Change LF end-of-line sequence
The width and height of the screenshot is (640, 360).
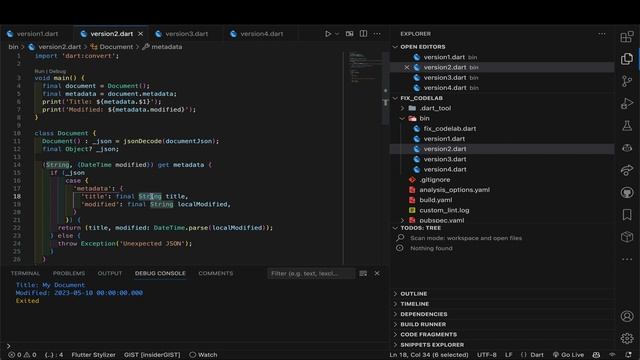pyautogui.click(x=509, y=355)
